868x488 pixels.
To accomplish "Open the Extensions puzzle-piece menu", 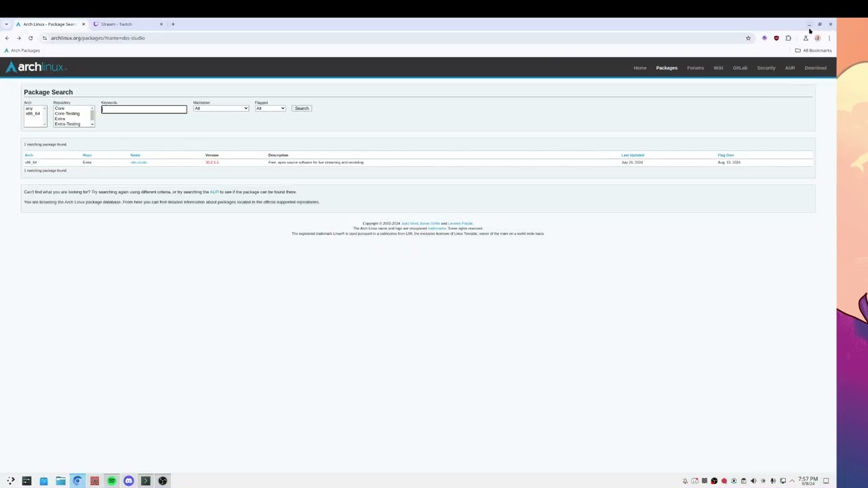I will point(788,38).
